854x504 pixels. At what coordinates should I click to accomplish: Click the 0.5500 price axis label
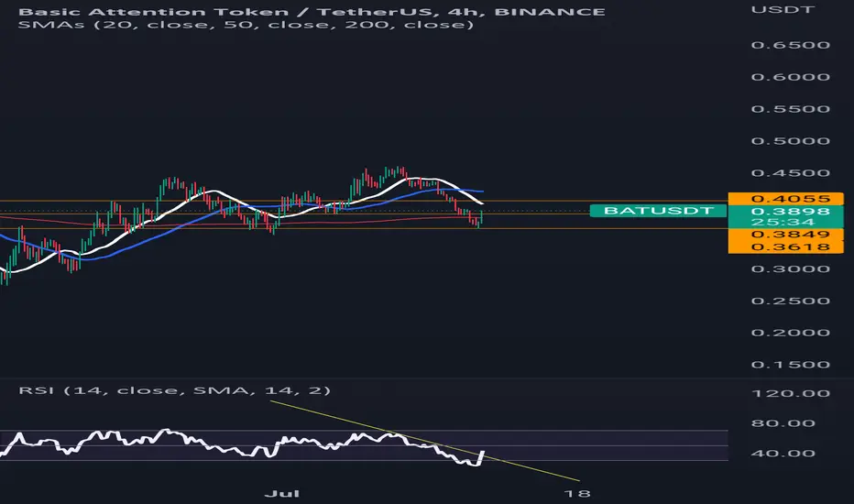tap(790, 109)
